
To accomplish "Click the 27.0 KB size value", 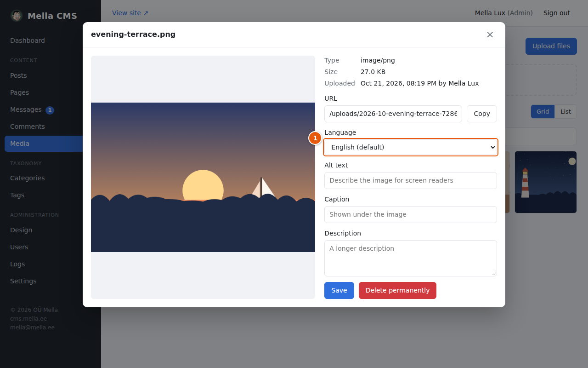I will (373, 72).
